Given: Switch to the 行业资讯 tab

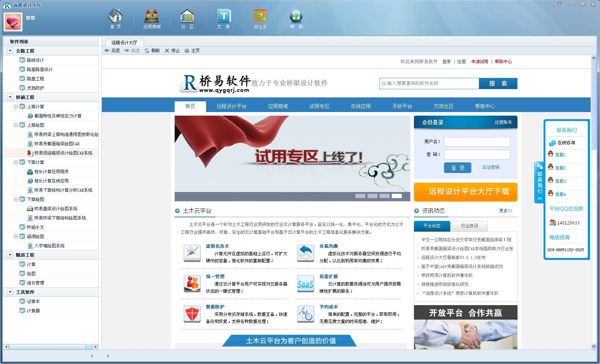Looking at the screenshot, I should [x=469, y=226].
